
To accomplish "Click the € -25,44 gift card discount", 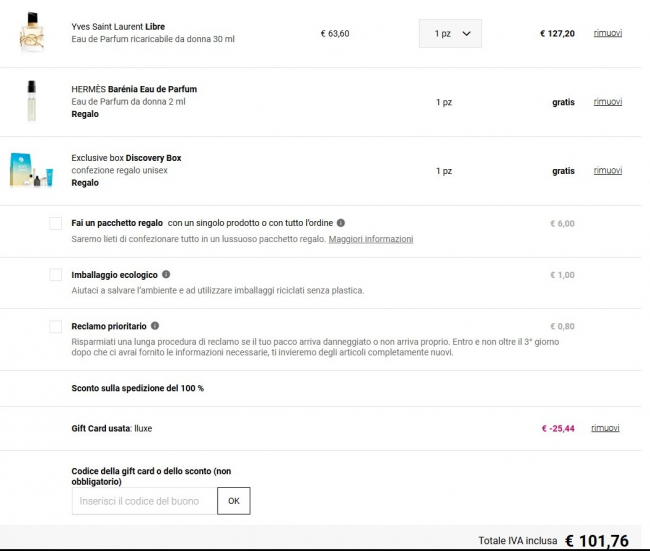I will pyautogui.click(x=558, y=428).
